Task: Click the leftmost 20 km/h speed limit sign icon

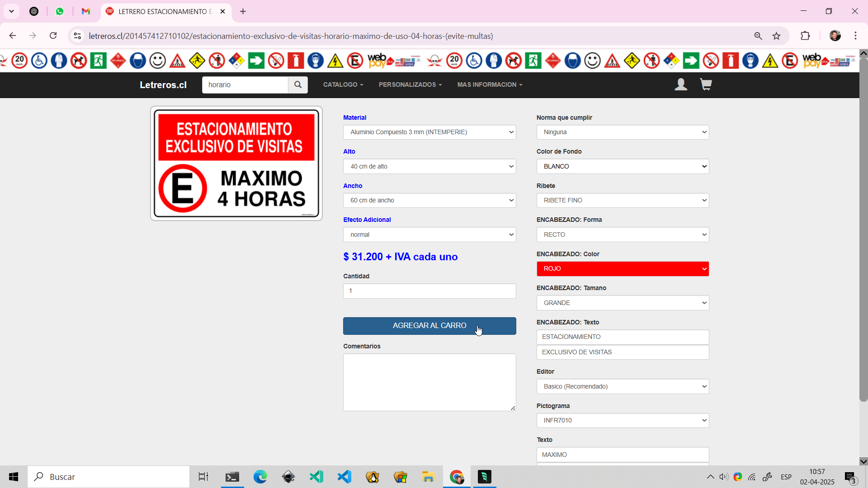Action: click(x=19, y=61)
